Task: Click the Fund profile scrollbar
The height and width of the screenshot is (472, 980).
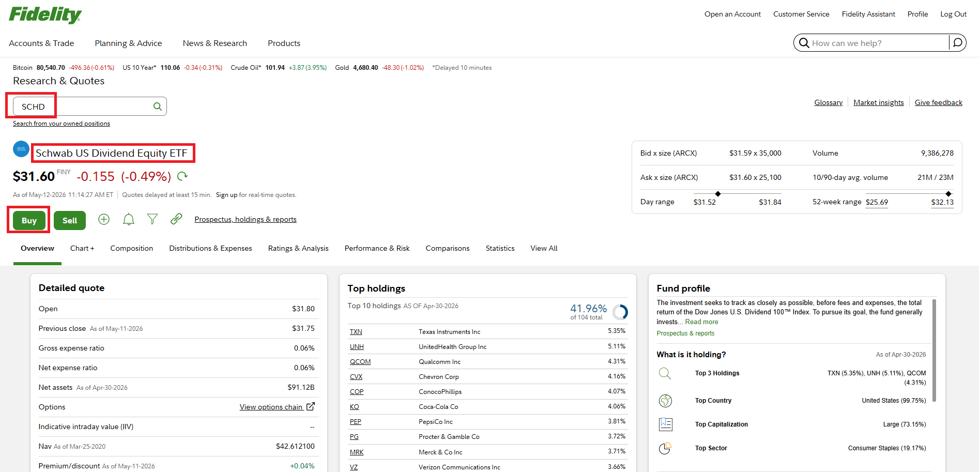Action: tap(934, 350)
